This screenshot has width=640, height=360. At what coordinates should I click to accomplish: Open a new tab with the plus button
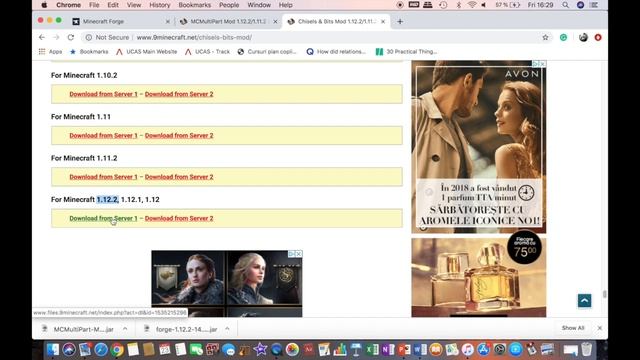400,22
